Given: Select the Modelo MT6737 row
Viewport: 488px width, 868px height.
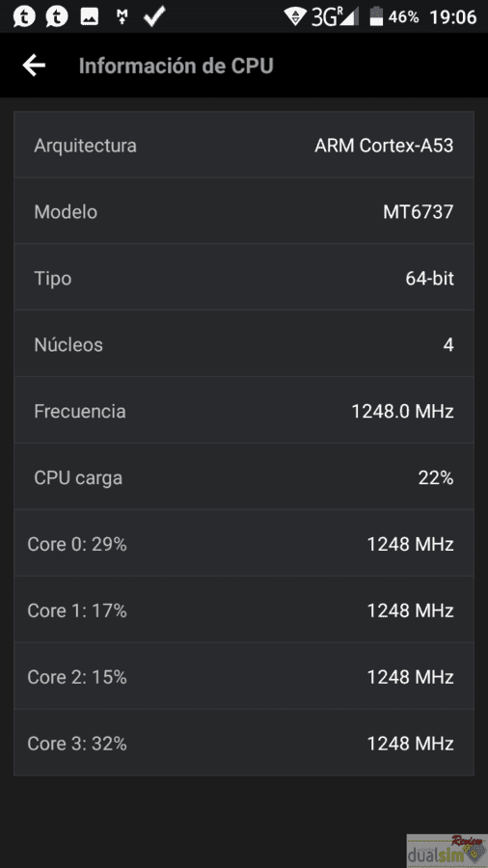Looking at the screenshot, I should pos(244,211).
